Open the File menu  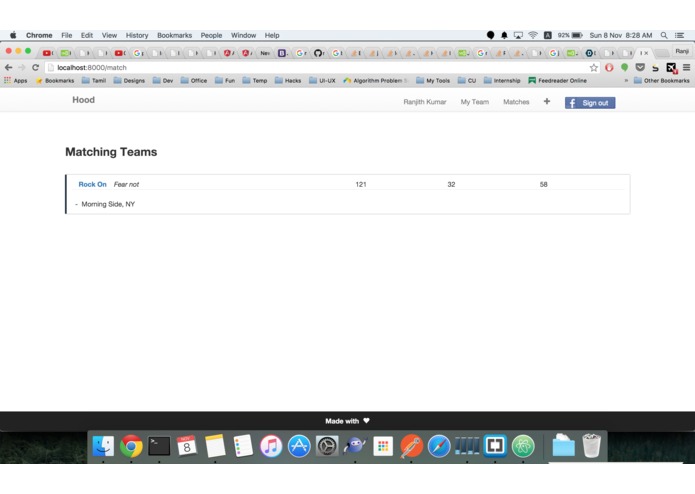tap(66, 35)
